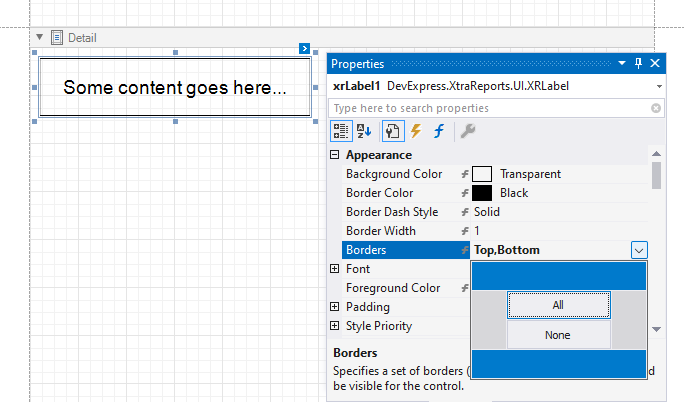Click the Detail band header label

tap(82, 38)
